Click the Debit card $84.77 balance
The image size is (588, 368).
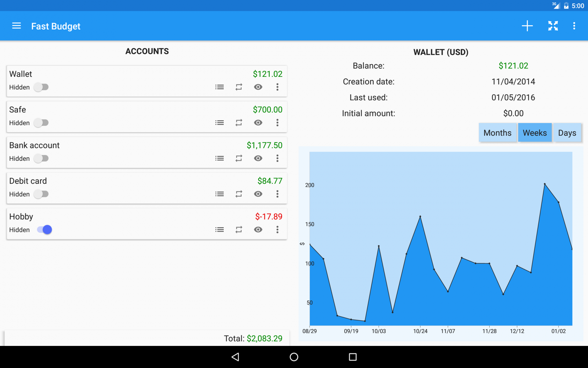point(270,181)
